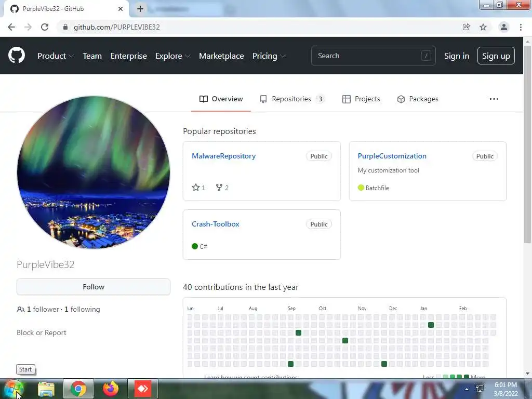The width and height of the screenshot is (532, 399).
Task: Switch to the Packages tab
Action: point(418,99)
